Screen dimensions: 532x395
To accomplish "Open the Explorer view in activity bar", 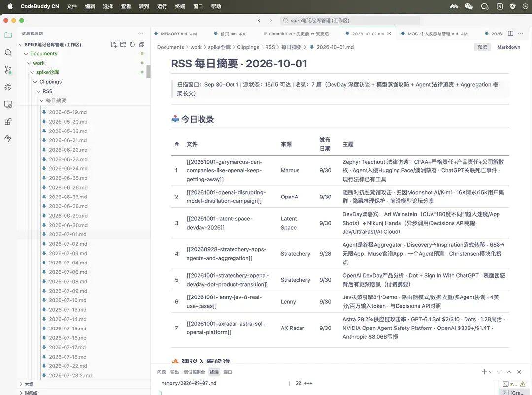I will tap(8, 35).
